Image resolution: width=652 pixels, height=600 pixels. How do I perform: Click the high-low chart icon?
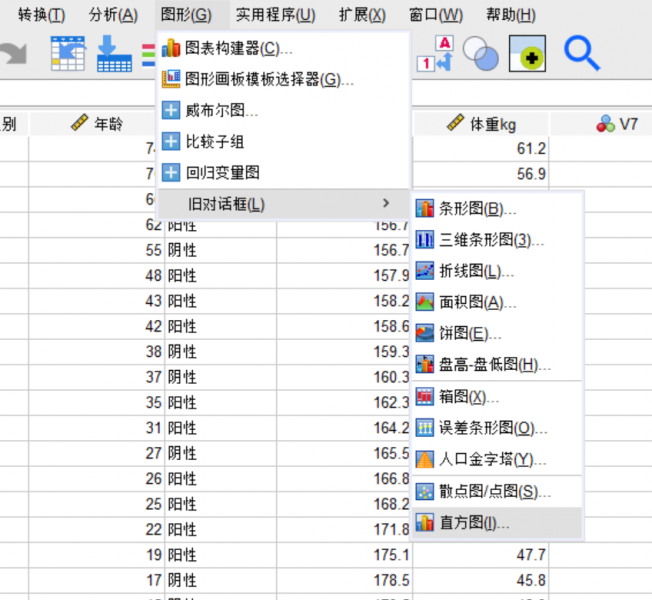pyautogui.click(x=425, y=365)
